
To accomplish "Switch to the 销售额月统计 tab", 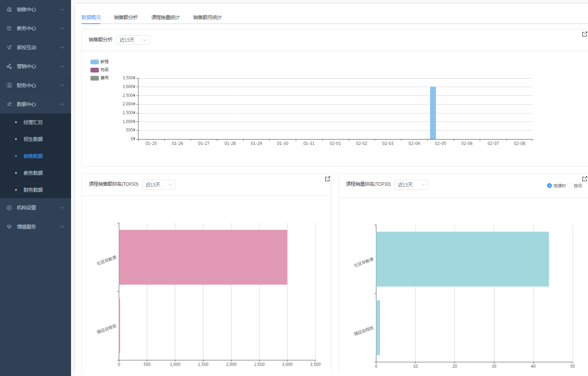I will pyautogui.click(x=208, y=17).
